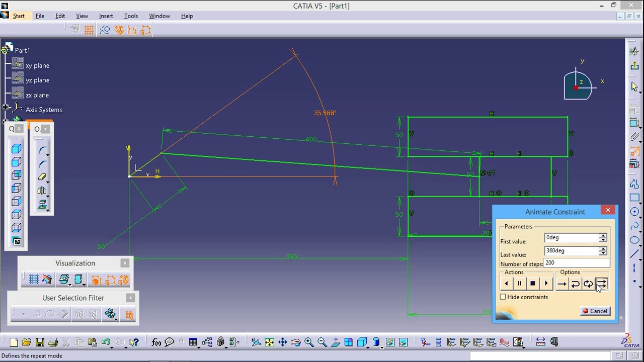Image resolution: width=644 pixels, height=362 pixels.
Task: Cancel the Animate Constraint dialog
Action: (x=595, y=311)
